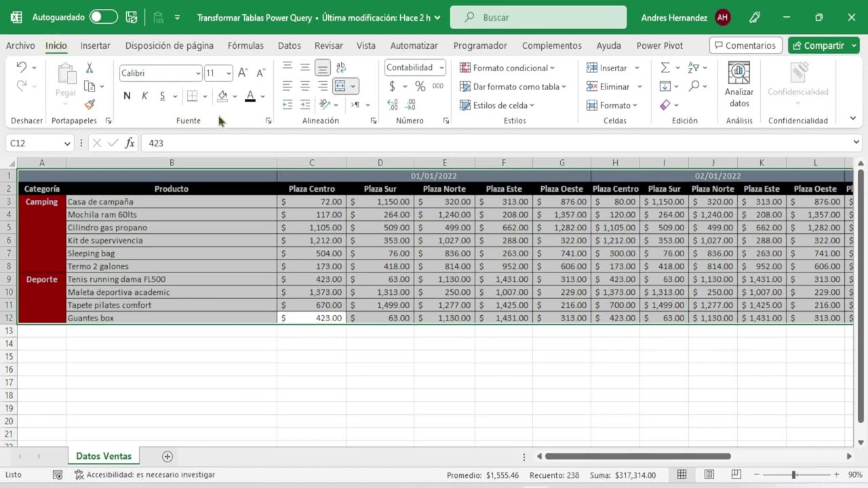868x488 pixels.
Task: Click the Clear eraser icon
Action: pyautogui.click(x=665, y=105)
